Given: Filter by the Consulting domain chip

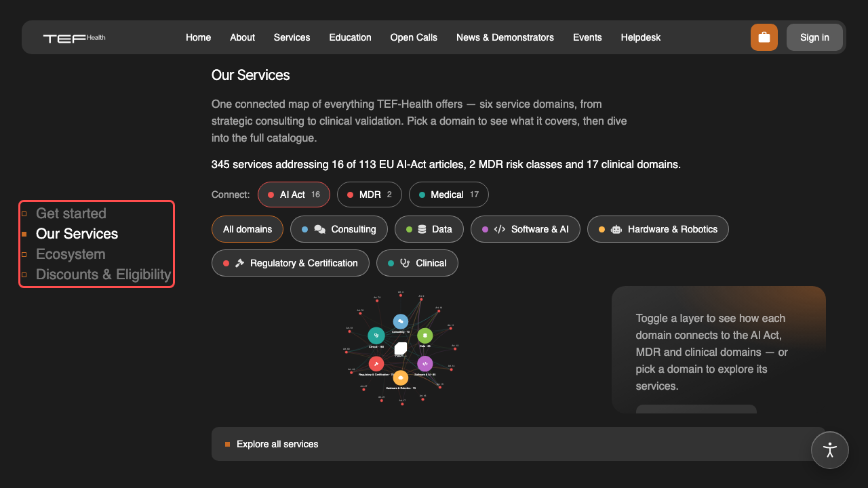Looking at the screenshot, I should 339,229.
